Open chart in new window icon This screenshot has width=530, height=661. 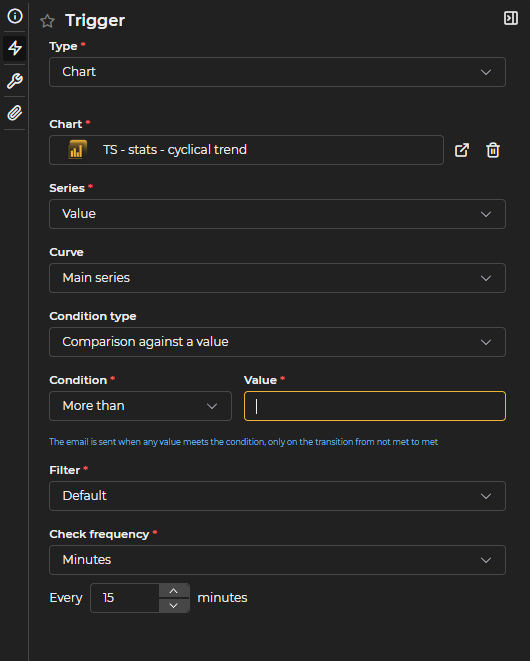click(x=462, y=150)
